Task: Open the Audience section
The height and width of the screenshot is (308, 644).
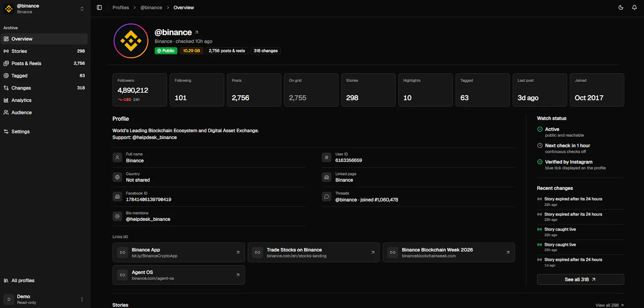Action: click(x=44, y=112)
